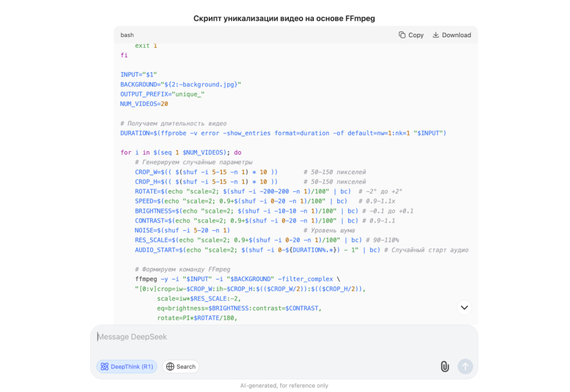The width and height of the screenshot is (570, 392).
Task: Click the CROP_H assignment line
Action: [x=250, y=182]
